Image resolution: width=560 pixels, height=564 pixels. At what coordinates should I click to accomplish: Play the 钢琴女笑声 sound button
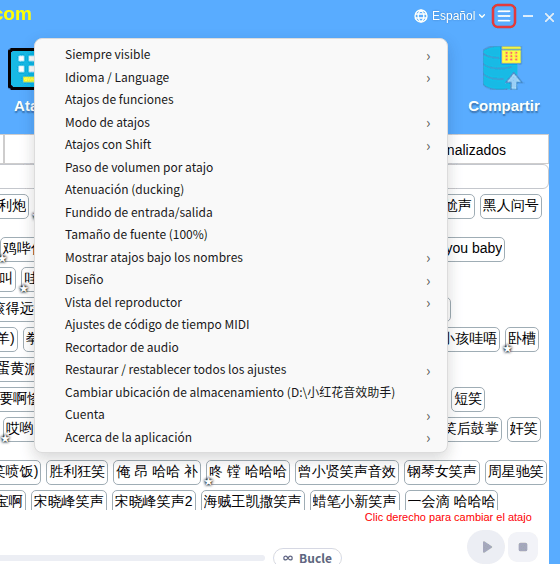click(442, 472)
